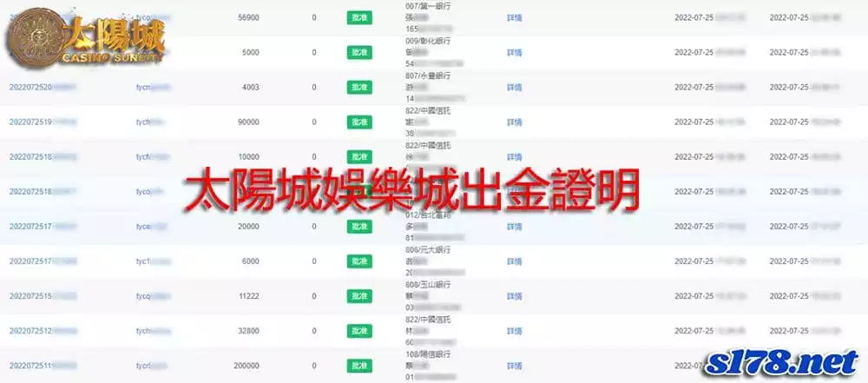Click the bank text 108/陽信銀行

[x=428, y=354]
